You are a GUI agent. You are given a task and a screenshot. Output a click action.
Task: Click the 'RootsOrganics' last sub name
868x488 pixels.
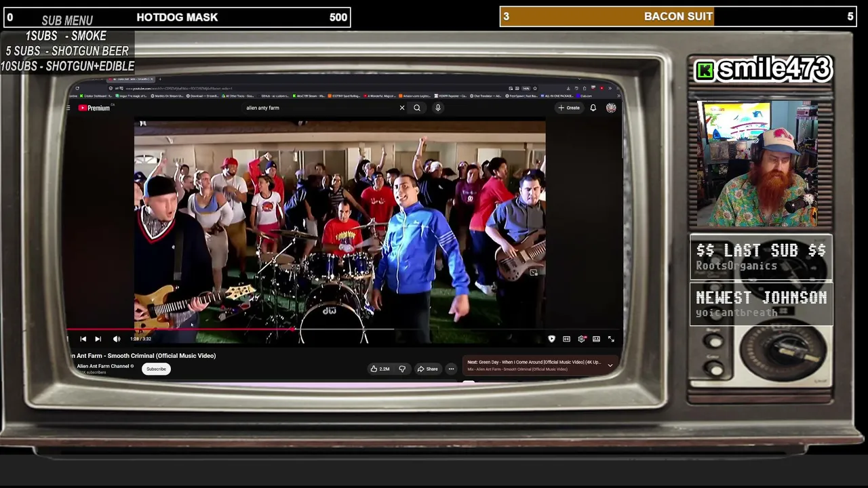pyautogui.click(x=736, y=266)
